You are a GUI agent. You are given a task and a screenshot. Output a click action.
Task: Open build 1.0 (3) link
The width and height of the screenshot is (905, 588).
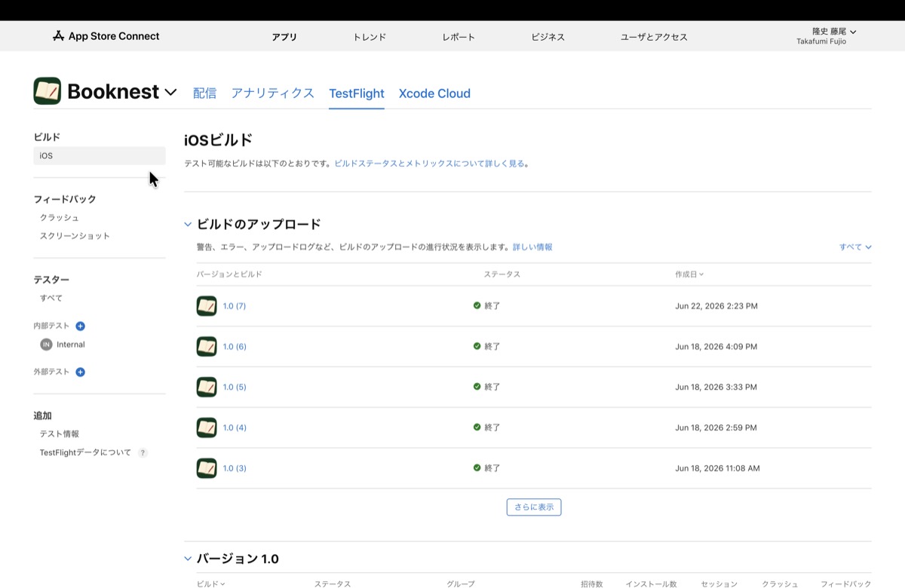pyautogui.click(x=235, y=468)
